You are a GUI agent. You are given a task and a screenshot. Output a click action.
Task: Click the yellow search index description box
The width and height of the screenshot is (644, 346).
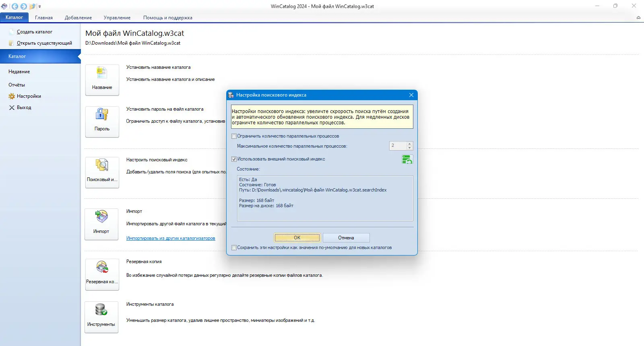(x=322, y=117)
